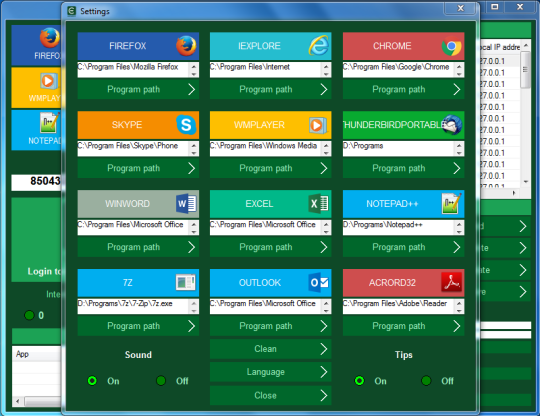Click Notepad++ path field up arrow
The image size is (540, 416).
tap(459, 224)
